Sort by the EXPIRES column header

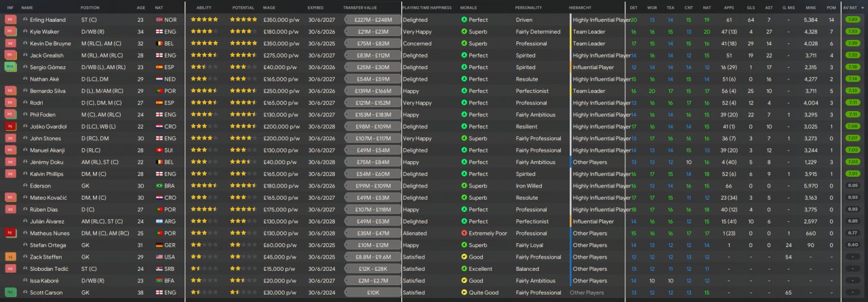pos(315,7)
